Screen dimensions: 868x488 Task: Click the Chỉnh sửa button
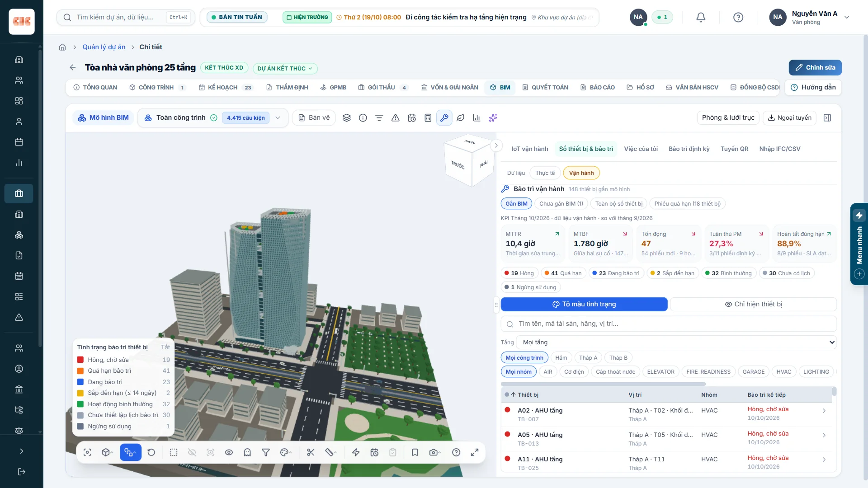[815, 67]
